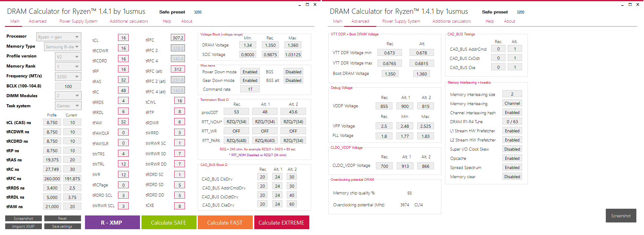The width and height of the screenshot is (644, 235).
Task: Open About tab in right window
Action: 510,21
